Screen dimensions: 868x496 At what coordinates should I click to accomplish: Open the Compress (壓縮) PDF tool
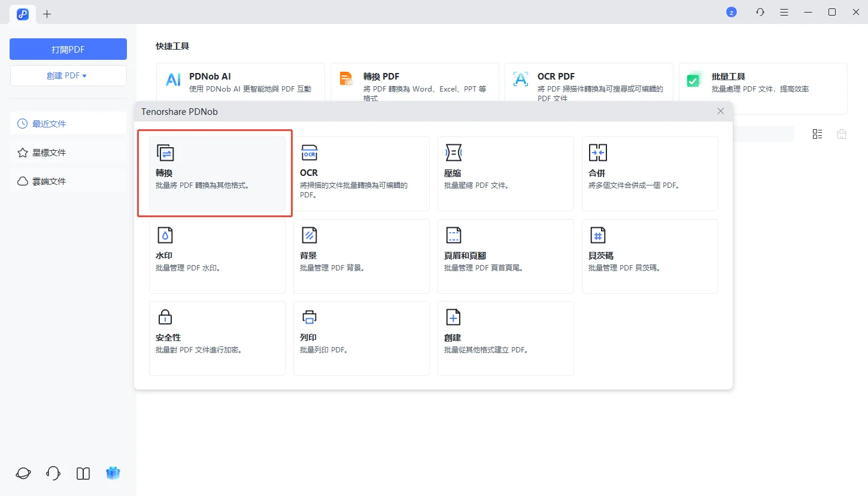[x=505, y=174]
